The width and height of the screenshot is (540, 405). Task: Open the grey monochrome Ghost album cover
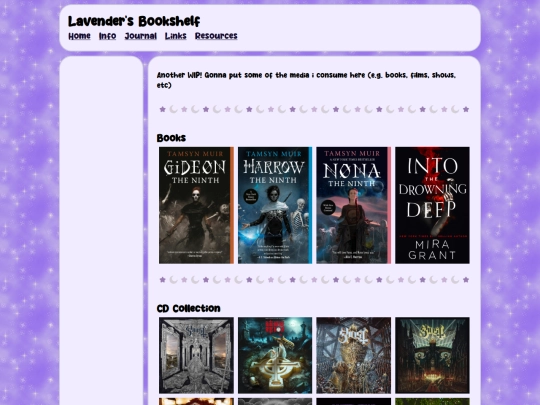[x=196, y=355]
